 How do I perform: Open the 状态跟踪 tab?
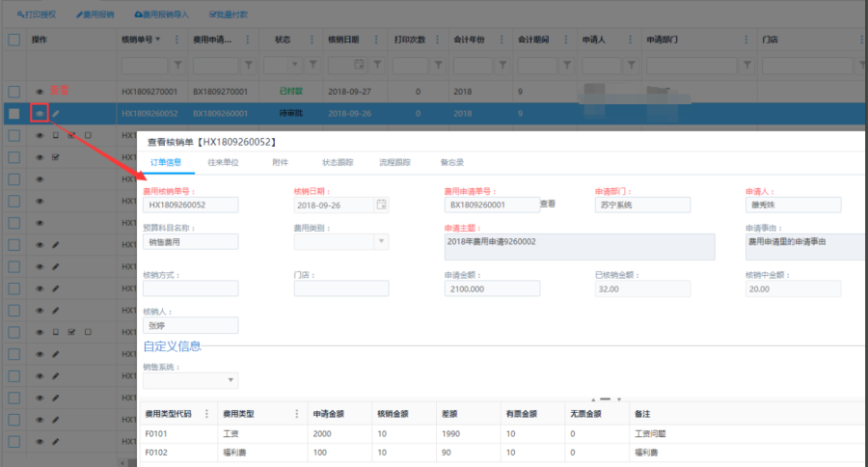click(x=337, y=162)
